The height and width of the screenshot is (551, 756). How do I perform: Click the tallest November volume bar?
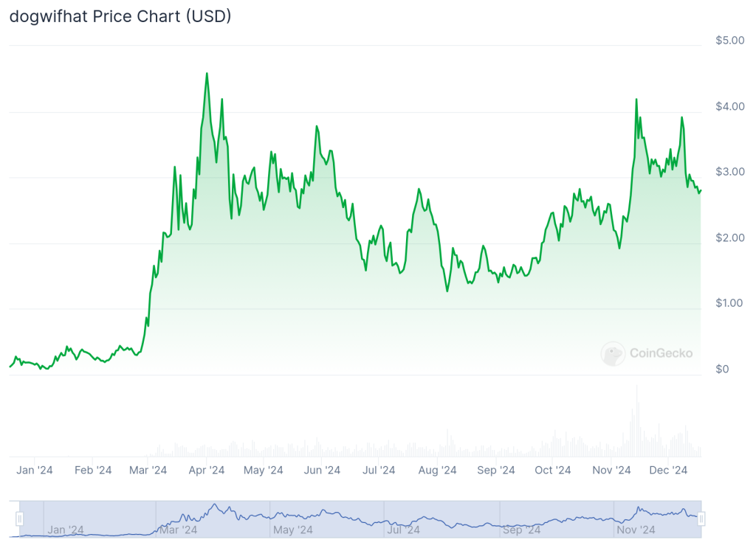pos(636,421)
